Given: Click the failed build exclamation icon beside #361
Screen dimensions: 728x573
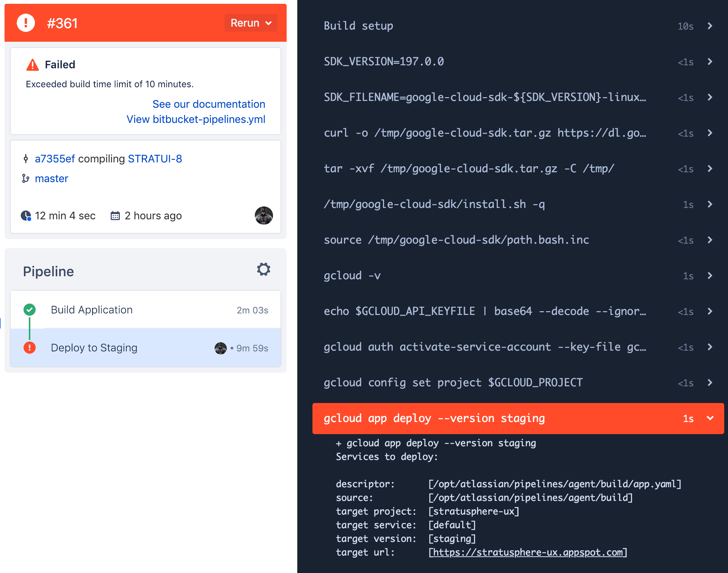Looking at the screenshot, I should [x=26, y=23].
